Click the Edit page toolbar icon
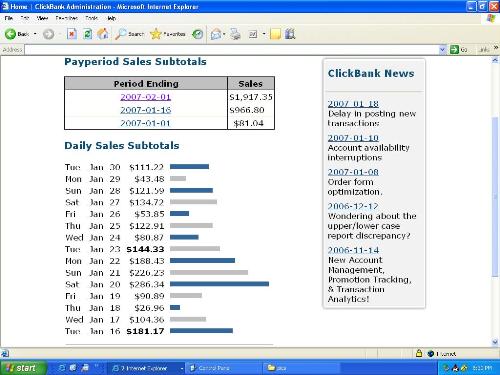This screenshot has width=500, height=375. (253, 34)
